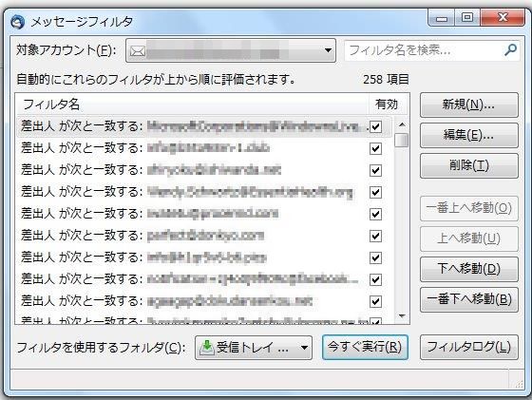The image size is (532, 400).
Task: Click the 今すぐ実行(R) button
Action: (365, 347)
